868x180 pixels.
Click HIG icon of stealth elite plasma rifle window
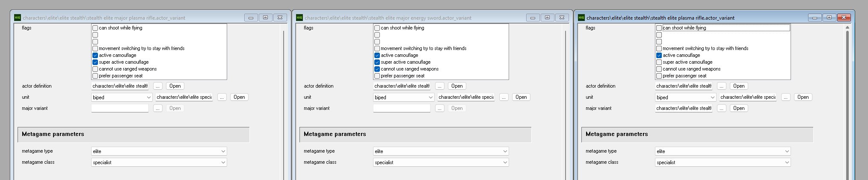581,18
